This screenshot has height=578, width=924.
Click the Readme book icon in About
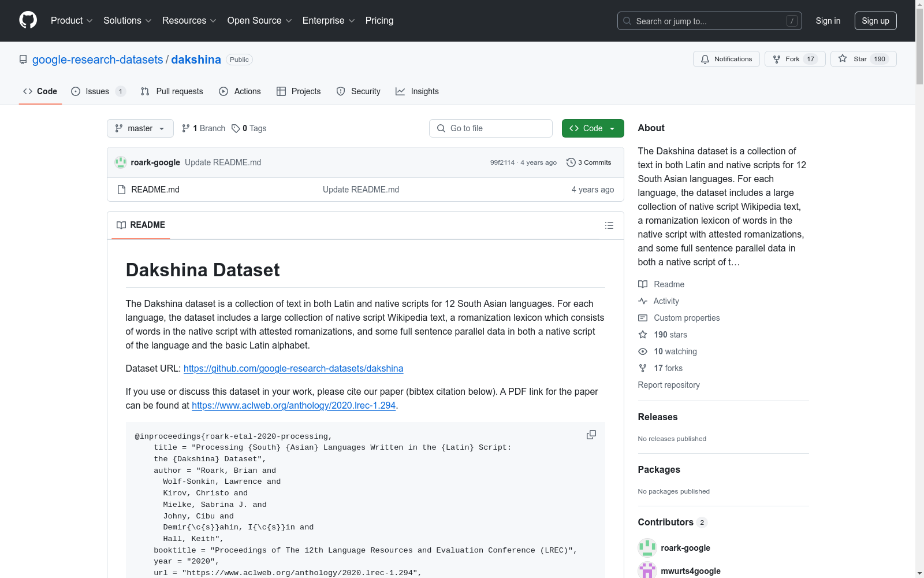click(x=643, y=284)
